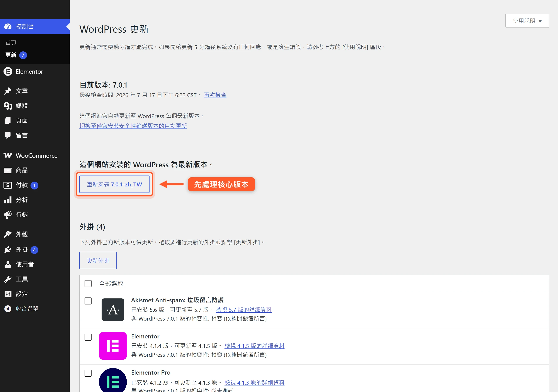Check the Elementor Pro plugin checkbox
Viewport: 558px width, 392px height.
point(88,373)
